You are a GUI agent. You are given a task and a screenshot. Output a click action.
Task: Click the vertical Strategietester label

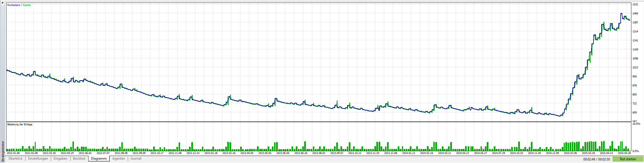[x=3, y=151]
